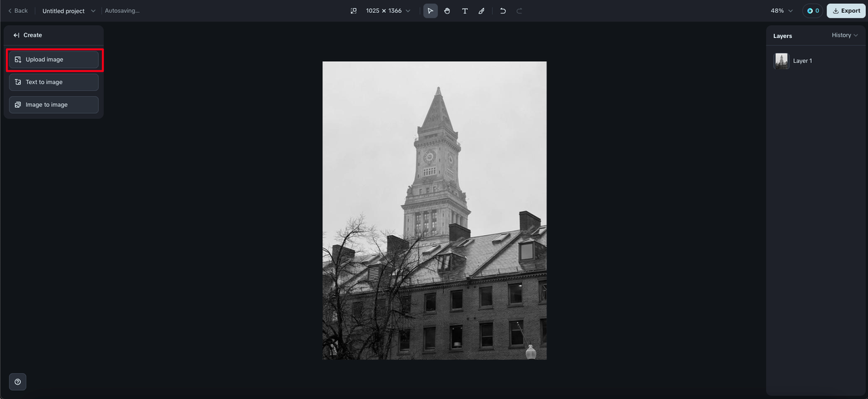
Task: Click the Upload image button
Action: point(54,60)
